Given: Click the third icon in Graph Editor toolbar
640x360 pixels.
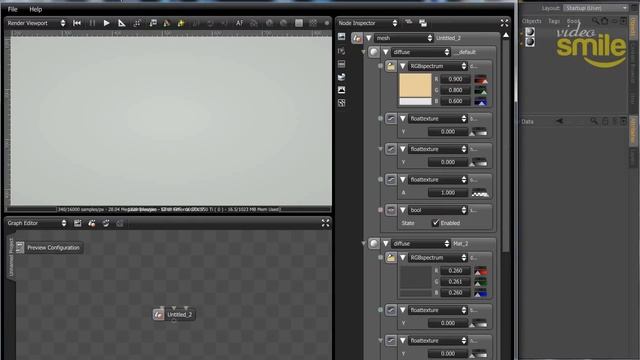Looking at the screenshot, I should (x=106, y=223).
